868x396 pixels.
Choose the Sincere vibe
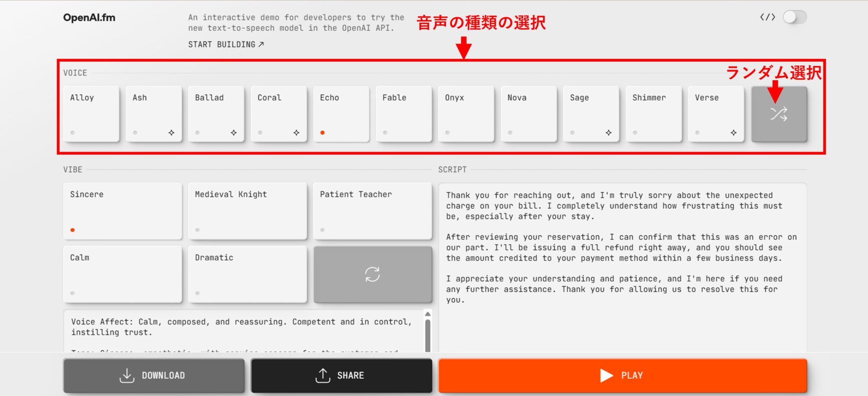(x=123, y=211)
